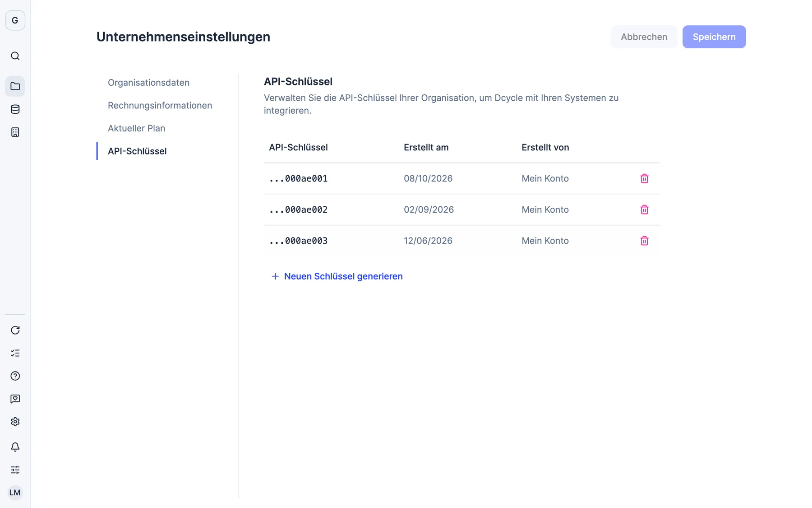Click the Unternehmenseinstellungen page title
The width and height of the screenshot is (812, 508).
point(183,37)
